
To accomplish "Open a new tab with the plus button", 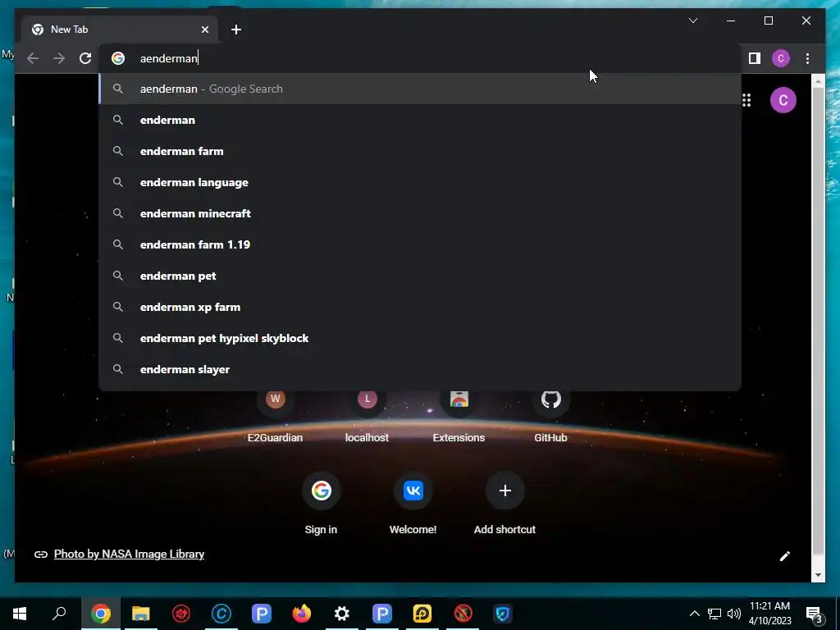I will 236,30.
